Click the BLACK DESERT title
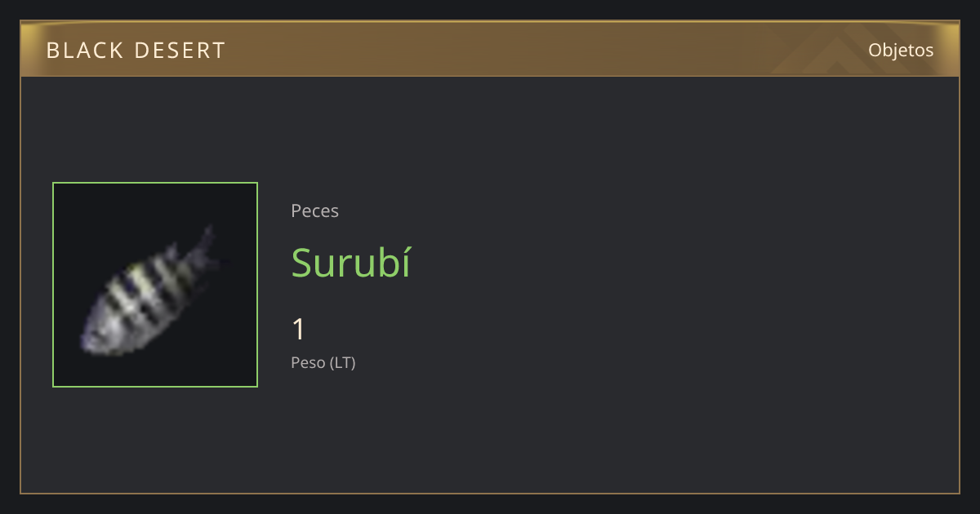Screen dimensions: 980x514 point(136,51)
